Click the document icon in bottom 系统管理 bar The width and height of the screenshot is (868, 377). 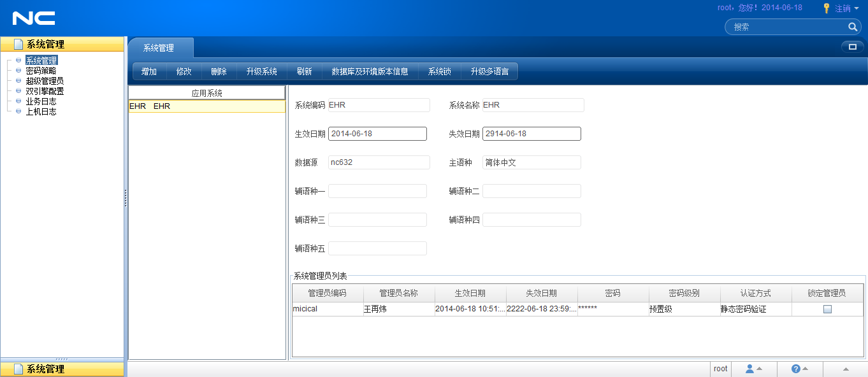tap(18, 369)
